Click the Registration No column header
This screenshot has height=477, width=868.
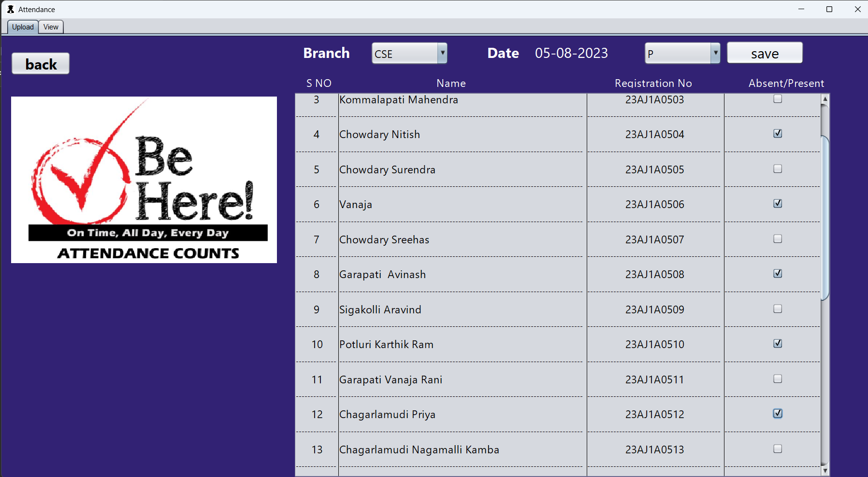653,84
